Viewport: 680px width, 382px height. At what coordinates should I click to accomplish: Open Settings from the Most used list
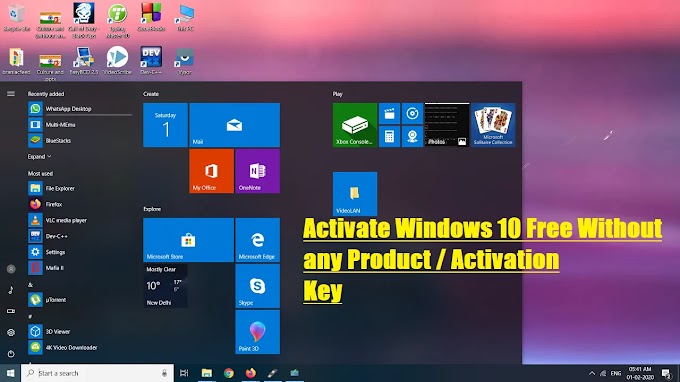point(80,252)
